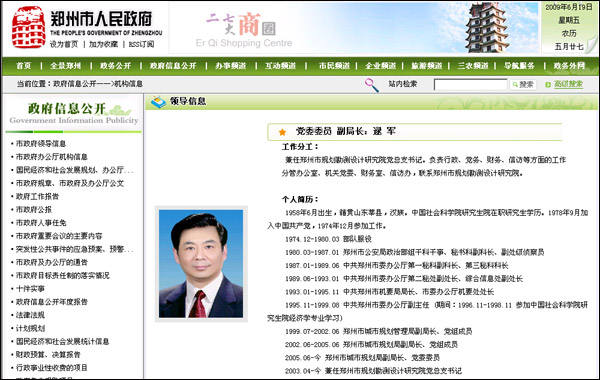The image size is (600, 380).
Task: Click the green arrow beside 高级搜索
Action: point(548,85)
